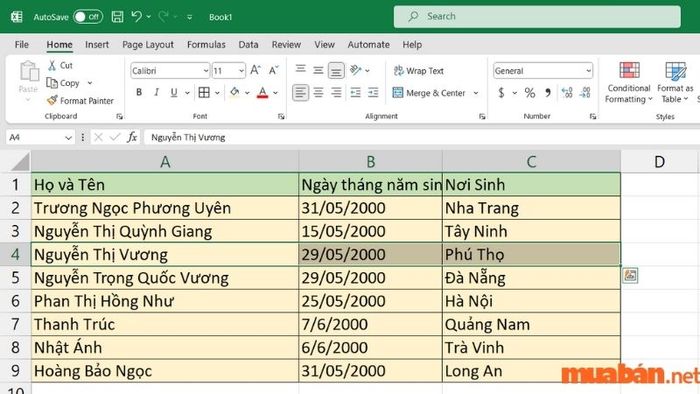Viewport: 700px width, 394px height.
Task: Click the Name Box showing A4
Action: (x=39, y=137)
